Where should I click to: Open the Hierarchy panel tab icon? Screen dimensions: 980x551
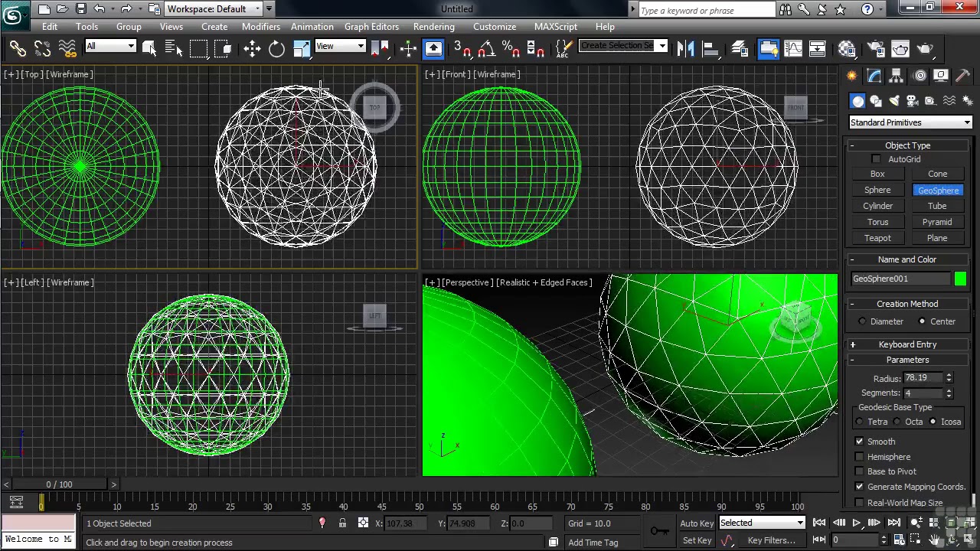click(x=897, y=76)
